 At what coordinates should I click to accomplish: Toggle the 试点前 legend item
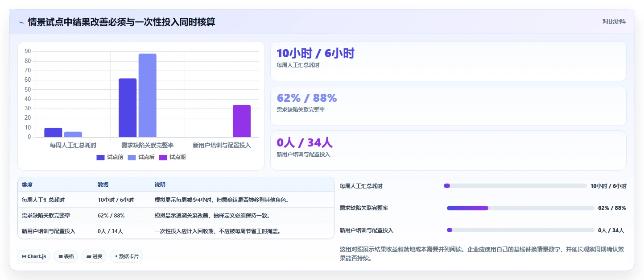110,157
